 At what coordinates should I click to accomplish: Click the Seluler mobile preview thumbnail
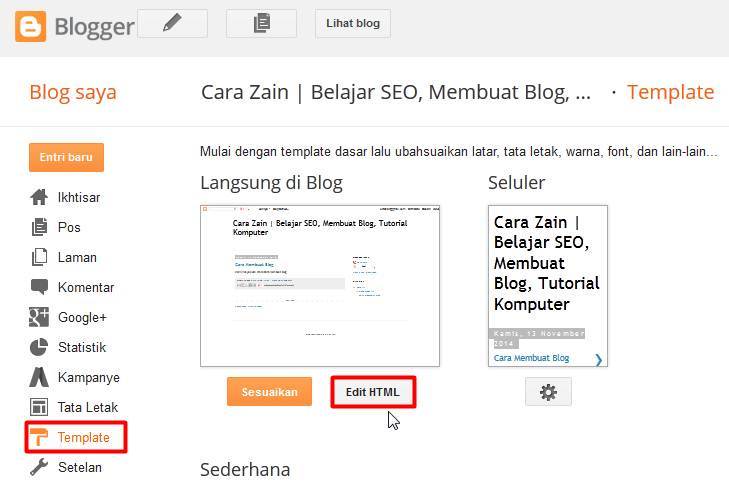548,286
